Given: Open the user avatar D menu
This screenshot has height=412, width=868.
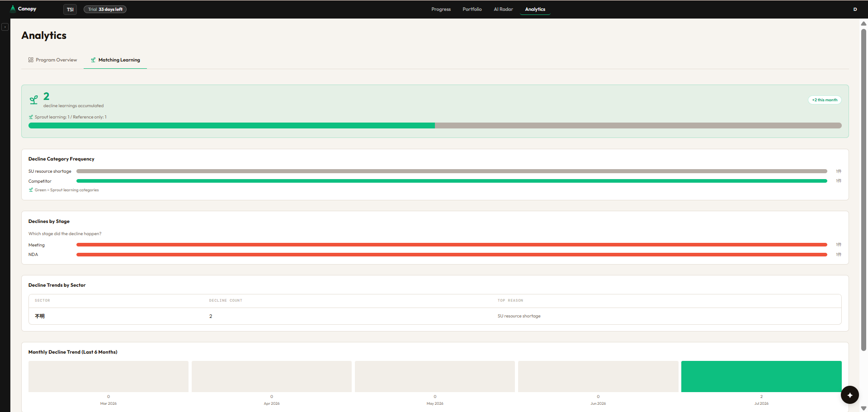Looking at the screenshot, I should [x=855, y=9].
